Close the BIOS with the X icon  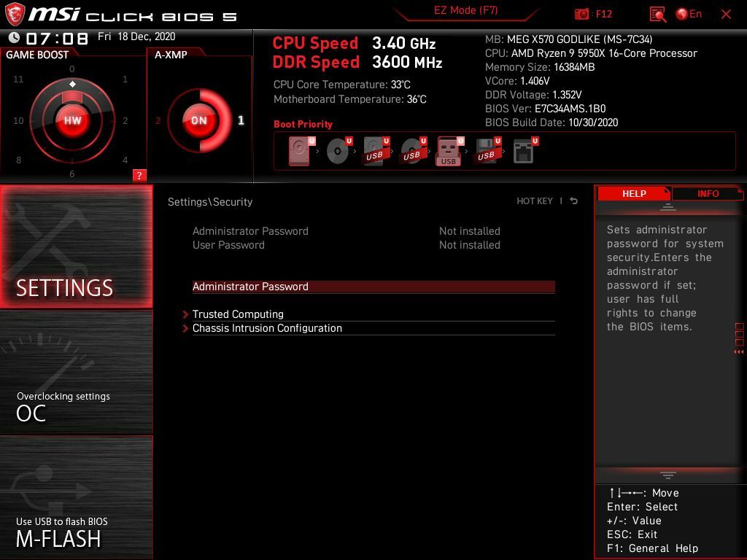pyautogui.click(x=726, y=15)
